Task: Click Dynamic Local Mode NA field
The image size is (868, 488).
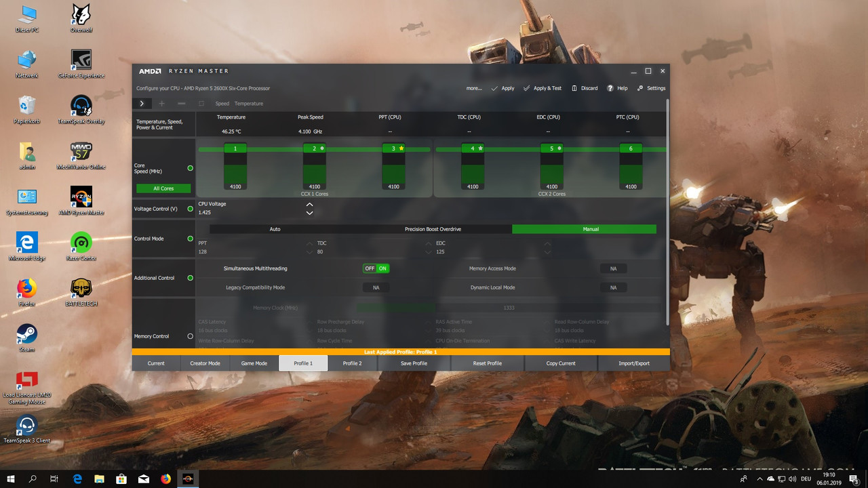Action: 613,287
